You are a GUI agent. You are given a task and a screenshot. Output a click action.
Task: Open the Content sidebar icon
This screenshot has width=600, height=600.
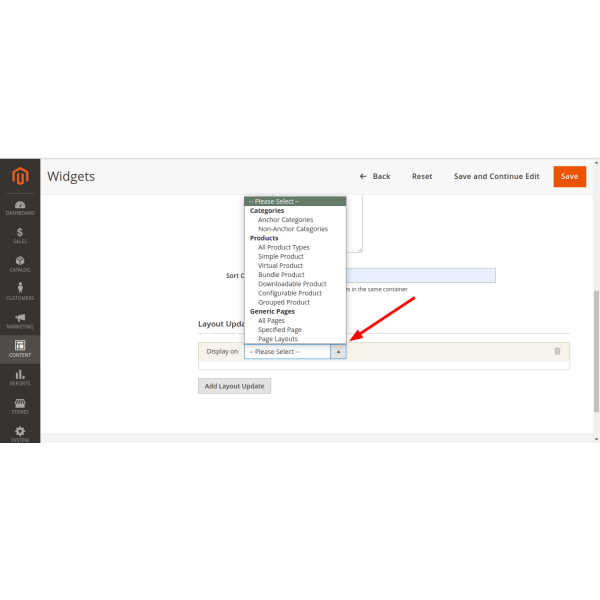pos(20,349)
